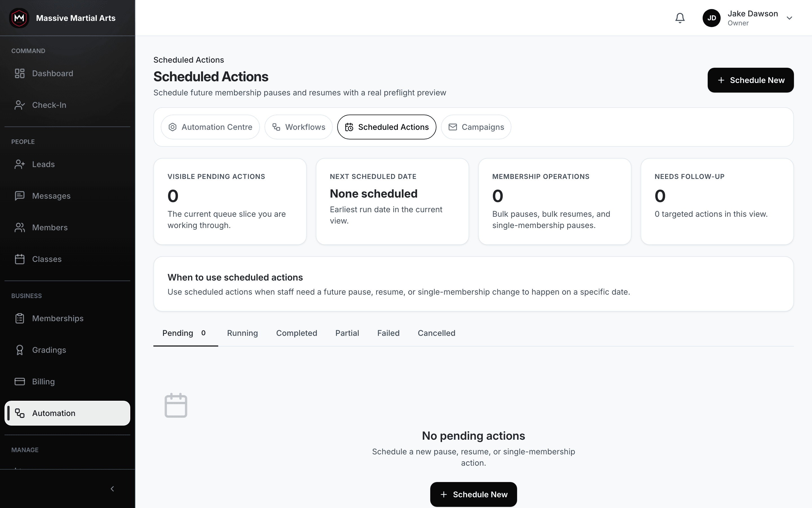Click the Jake Dawson name text

pos(753,14)
